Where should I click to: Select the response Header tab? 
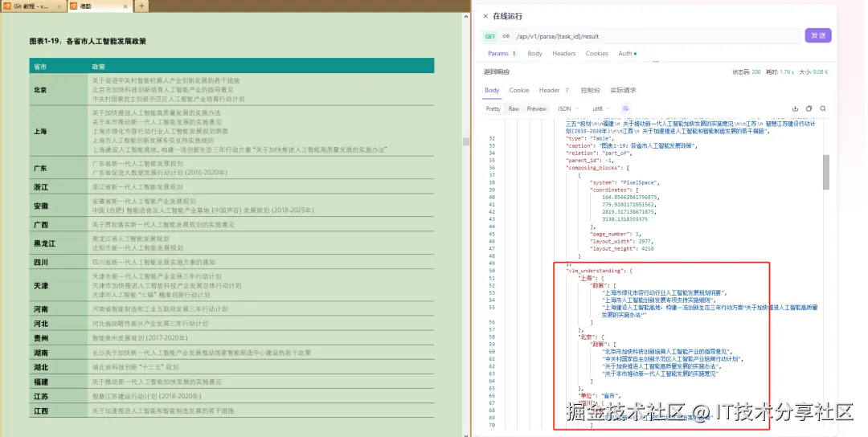pos(554,90)
